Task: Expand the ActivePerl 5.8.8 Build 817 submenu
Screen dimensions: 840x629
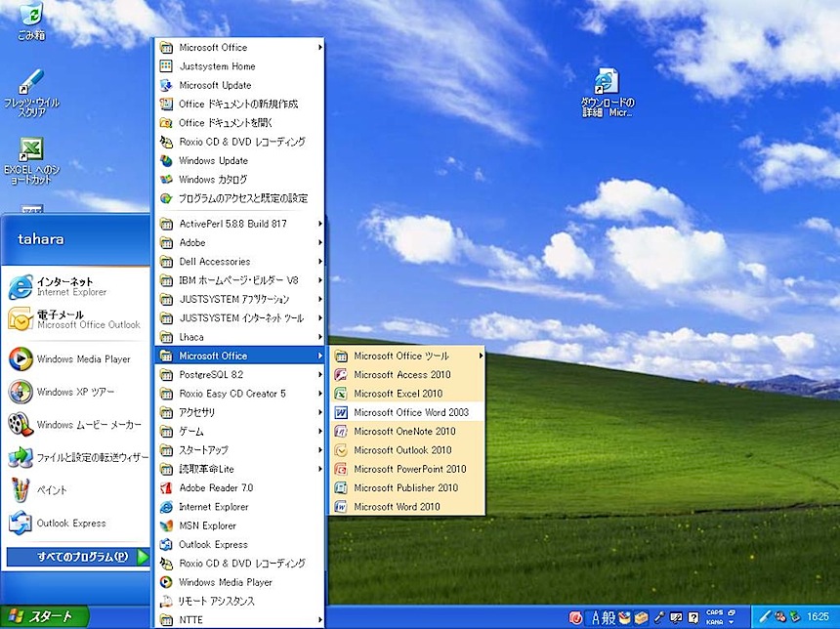Action: point(239,224)
